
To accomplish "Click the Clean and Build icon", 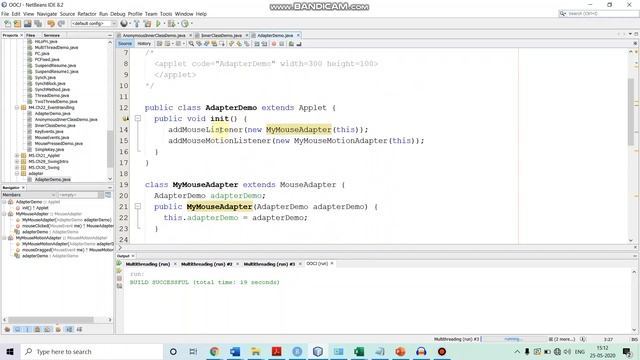I will pyautogui.click(x=147, y=24).
